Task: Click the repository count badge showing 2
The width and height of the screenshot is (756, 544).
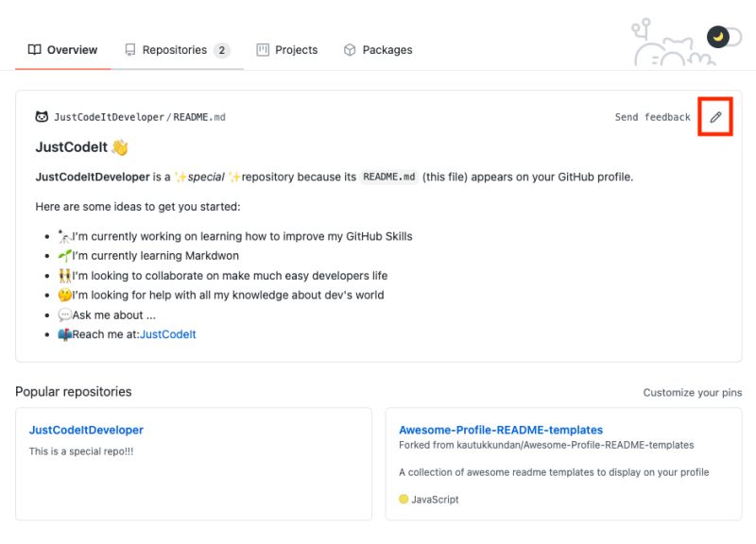Action: (x=220, y=49)
